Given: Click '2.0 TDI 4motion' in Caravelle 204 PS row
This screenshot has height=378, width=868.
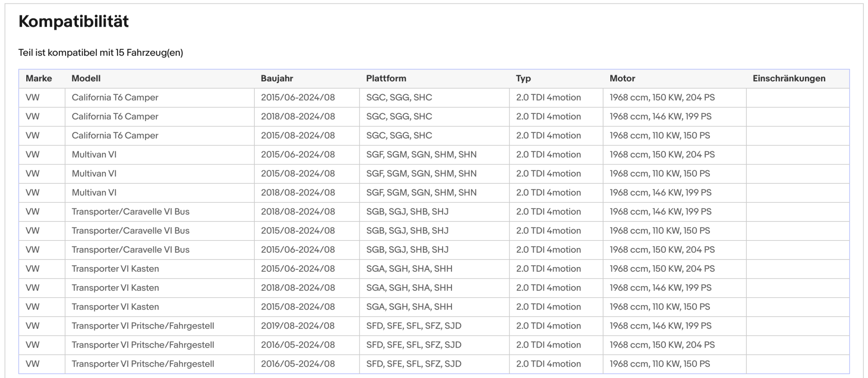Looking at the screenshot, I should click(548, 250).
